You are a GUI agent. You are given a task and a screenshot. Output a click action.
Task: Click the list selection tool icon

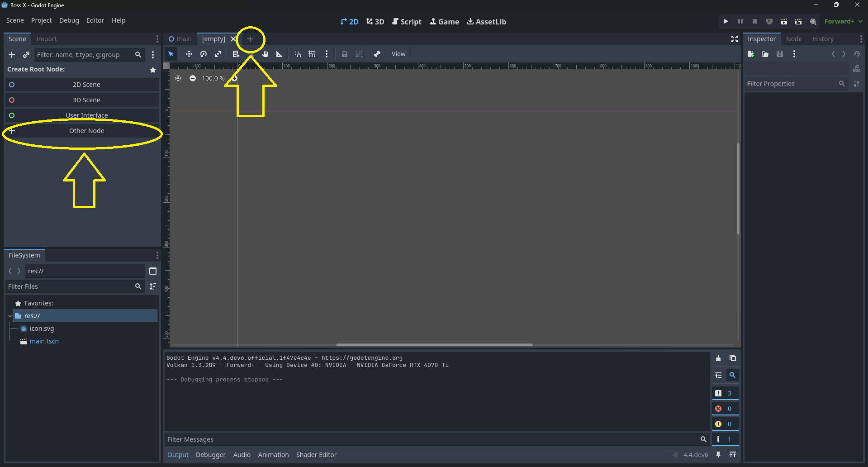point(236,54)
